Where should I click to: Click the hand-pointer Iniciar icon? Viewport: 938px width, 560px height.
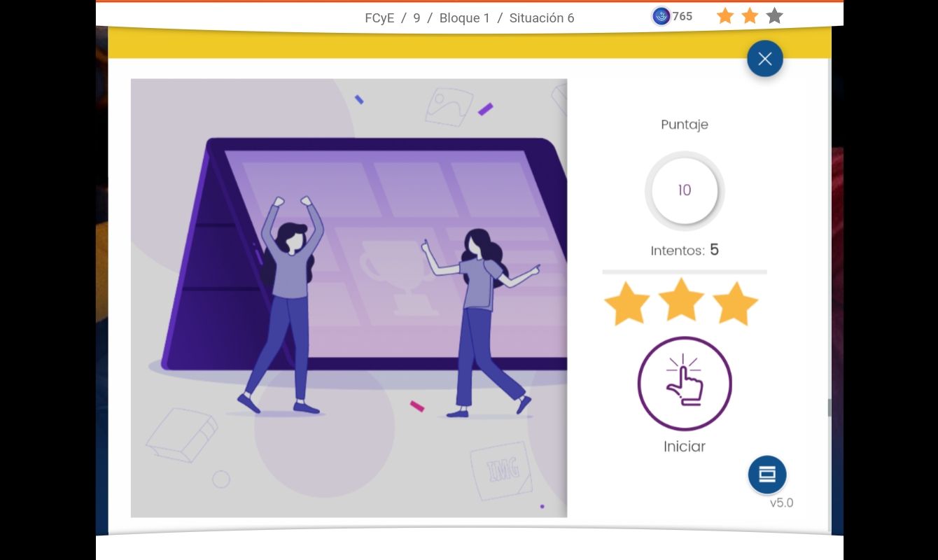tap(684, 384)
